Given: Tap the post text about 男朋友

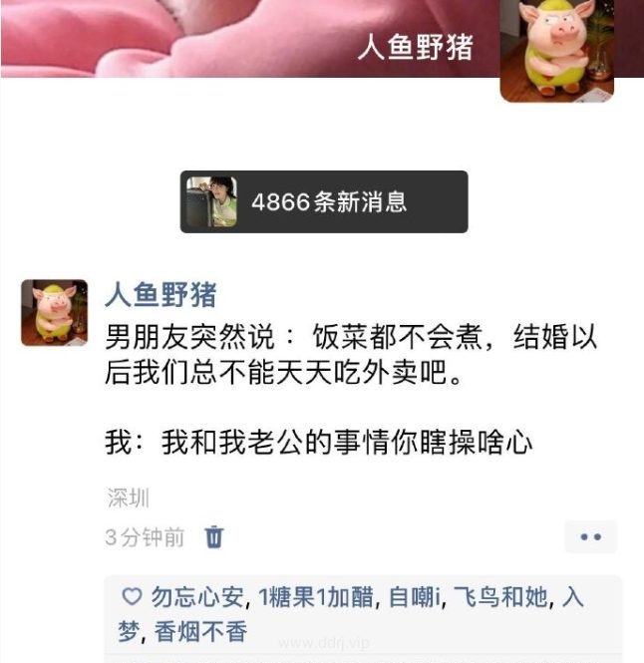Looking at the screenshot, I should 351,355.
